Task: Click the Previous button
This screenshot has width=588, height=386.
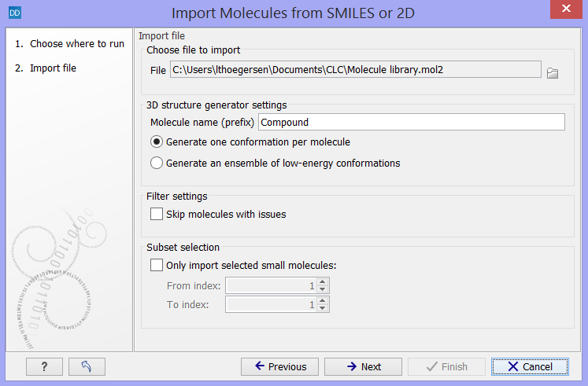Action: [x=279, y=366]
